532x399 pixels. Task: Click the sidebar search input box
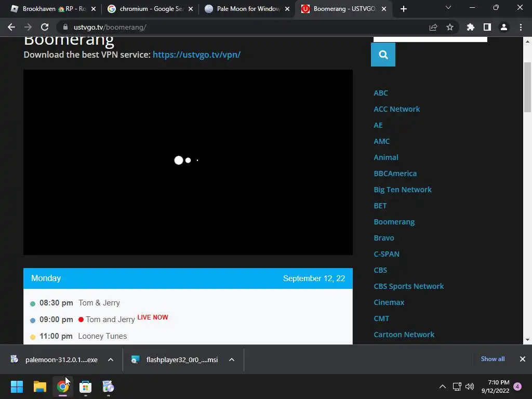[430, 39]
